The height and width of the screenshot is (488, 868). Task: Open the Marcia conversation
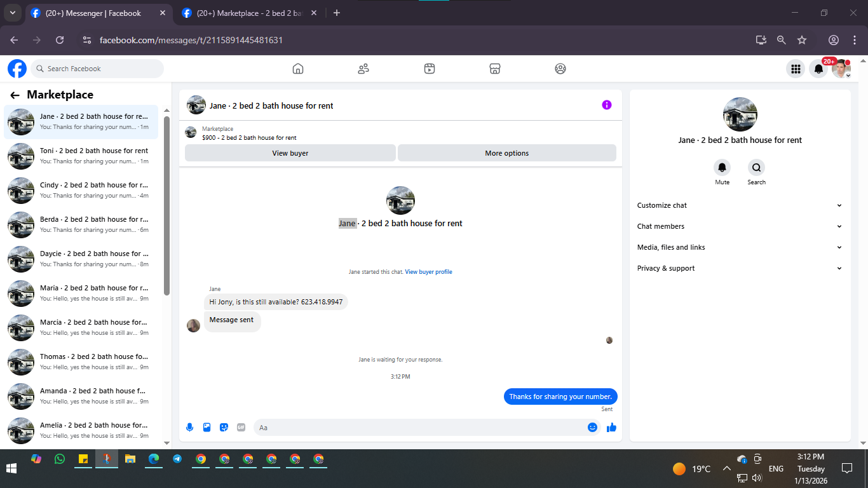pos(81,327)
